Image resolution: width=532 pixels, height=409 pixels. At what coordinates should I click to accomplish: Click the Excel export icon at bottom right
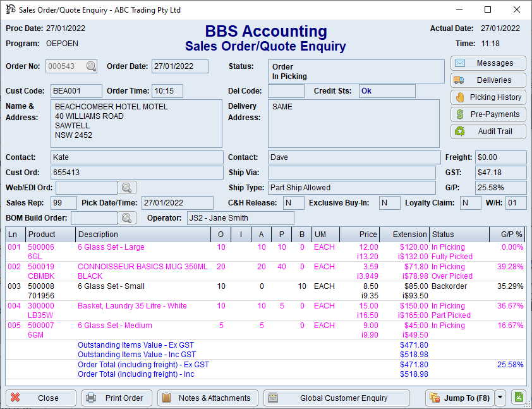click(519, 398)
